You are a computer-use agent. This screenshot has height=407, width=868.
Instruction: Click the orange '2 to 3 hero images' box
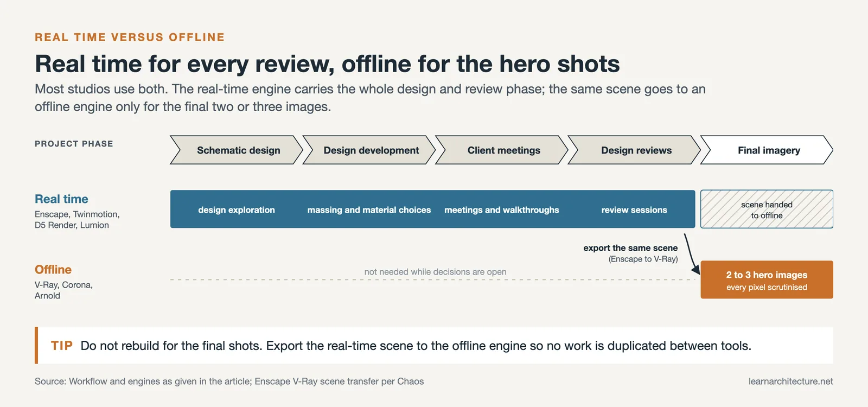(767, 279)
